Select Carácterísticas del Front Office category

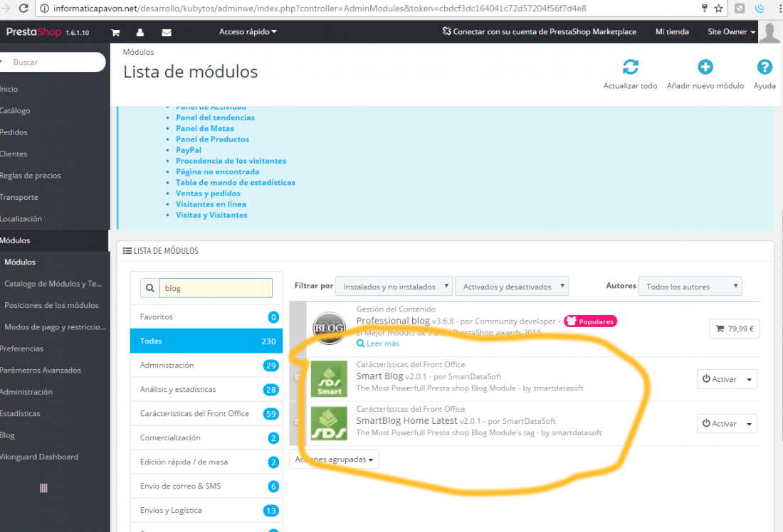tap(206, 414)
